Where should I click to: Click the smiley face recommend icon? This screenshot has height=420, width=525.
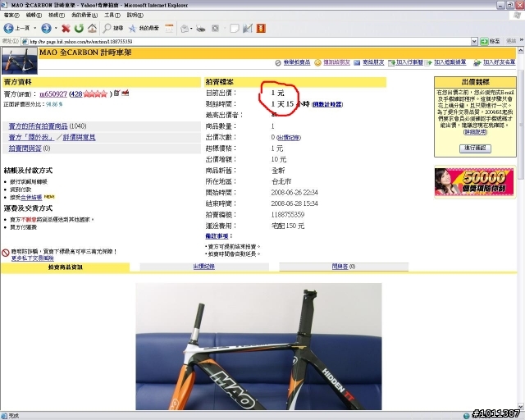tap(317, 63)
